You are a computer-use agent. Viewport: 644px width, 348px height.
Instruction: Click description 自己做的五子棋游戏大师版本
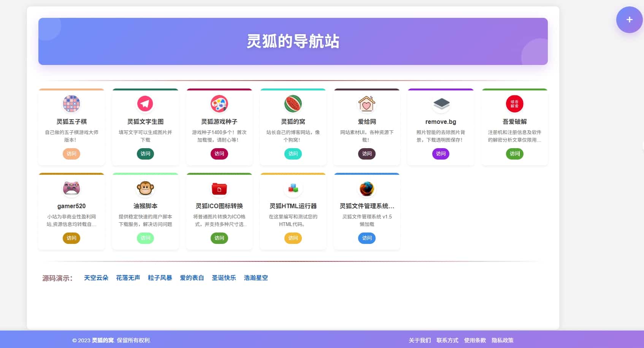(71, 136)
